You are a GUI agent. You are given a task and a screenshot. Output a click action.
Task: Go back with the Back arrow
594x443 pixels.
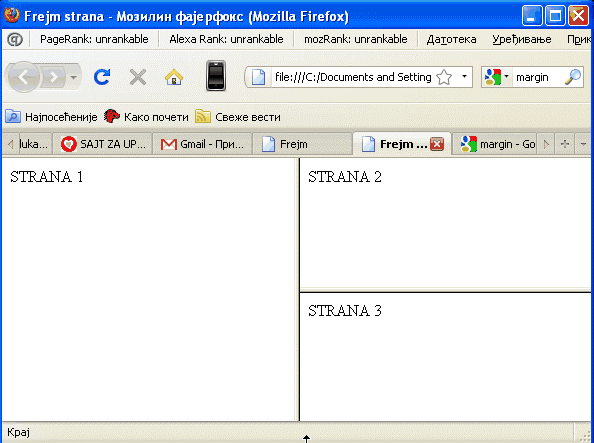pyautogui.click(x=23, y=77)
